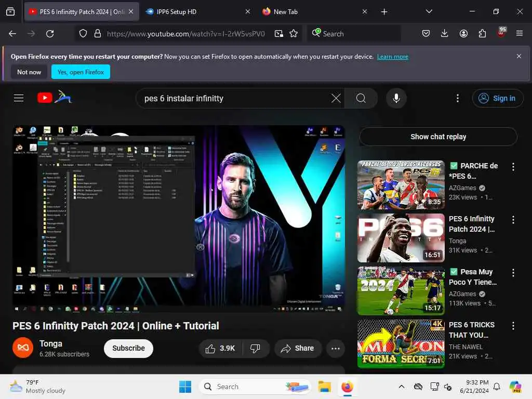
Task: Go to YouTube home via logo
Action: coord(54,98)
